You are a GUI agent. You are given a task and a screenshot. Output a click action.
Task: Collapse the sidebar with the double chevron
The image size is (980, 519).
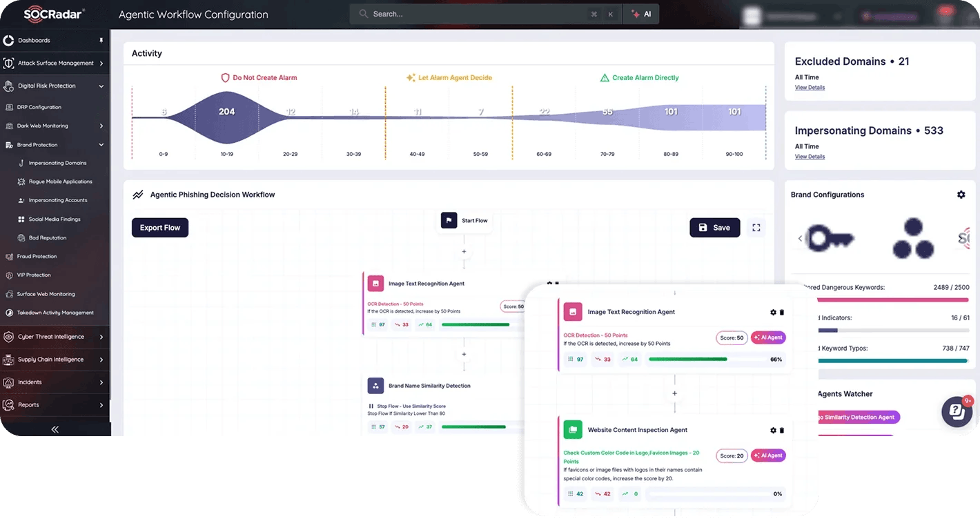55,429
